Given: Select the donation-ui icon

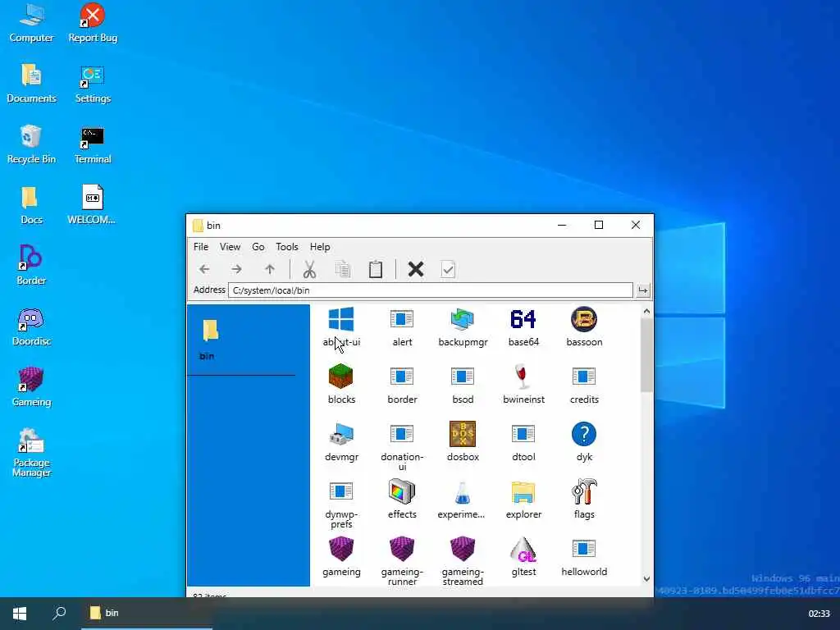Looking at the screenshot, I should (x=402, y=435).
